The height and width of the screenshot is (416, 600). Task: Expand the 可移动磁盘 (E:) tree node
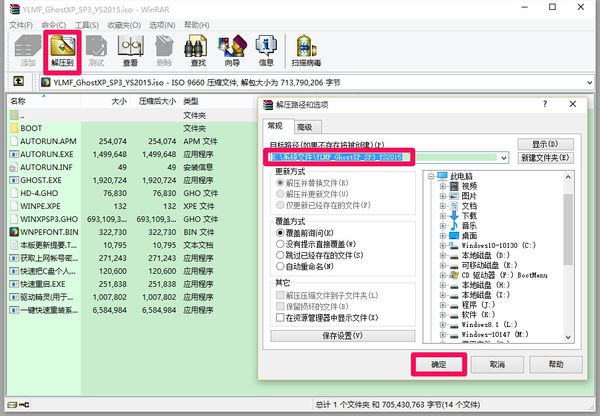(x=443, y=265)
